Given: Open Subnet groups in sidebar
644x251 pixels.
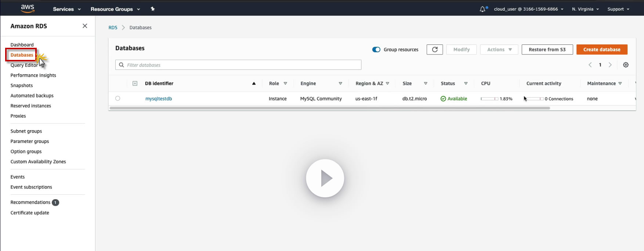Looking at the screenshot, I should pos(26,131).
